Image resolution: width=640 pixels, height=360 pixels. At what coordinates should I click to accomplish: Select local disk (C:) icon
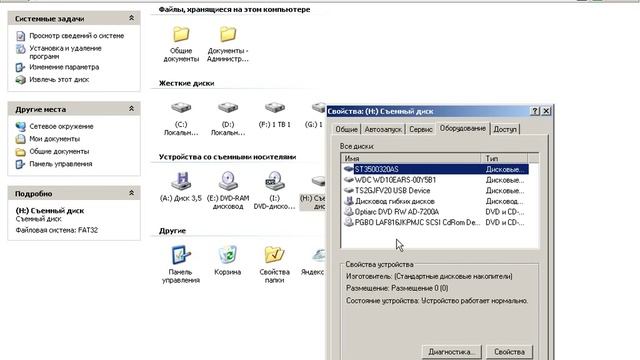click(x=181, y=108)
